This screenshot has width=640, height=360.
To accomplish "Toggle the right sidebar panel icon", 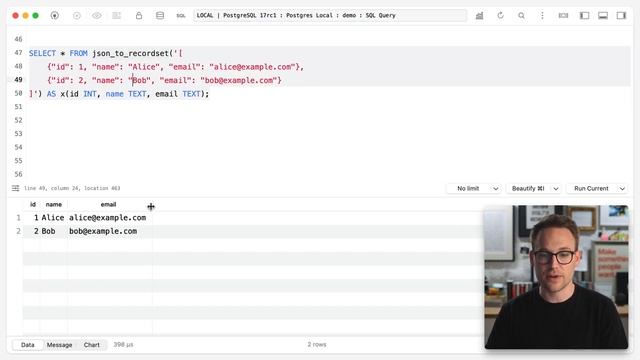I will 621,16.
